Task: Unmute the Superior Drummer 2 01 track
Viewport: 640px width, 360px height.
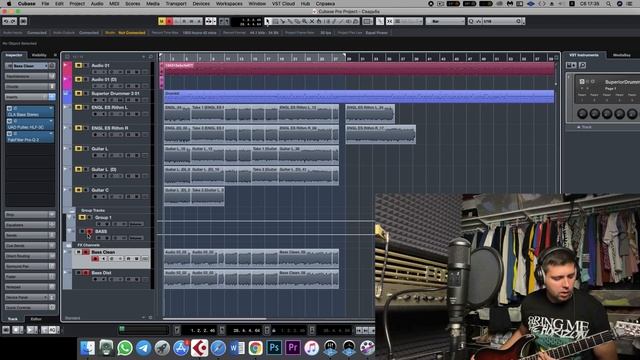Action: pyautogui.click(x=78, y=93)
